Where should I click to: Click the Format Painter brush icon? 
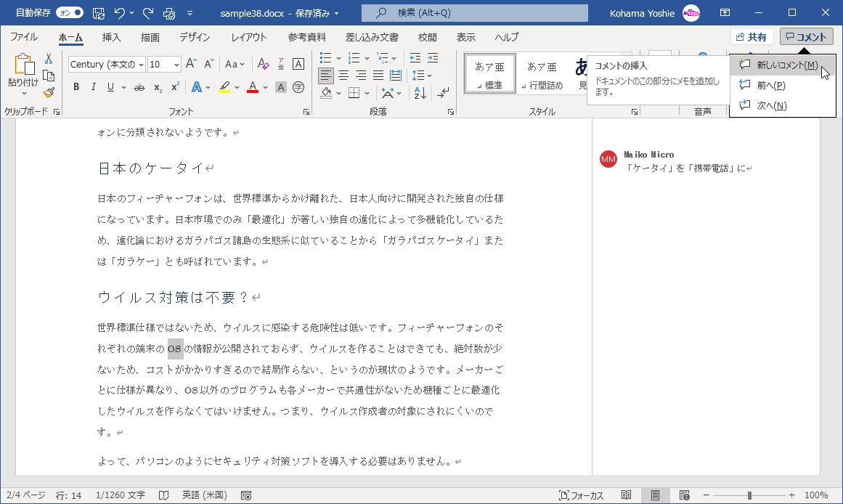pyautogui.click(x=49, y=92)
